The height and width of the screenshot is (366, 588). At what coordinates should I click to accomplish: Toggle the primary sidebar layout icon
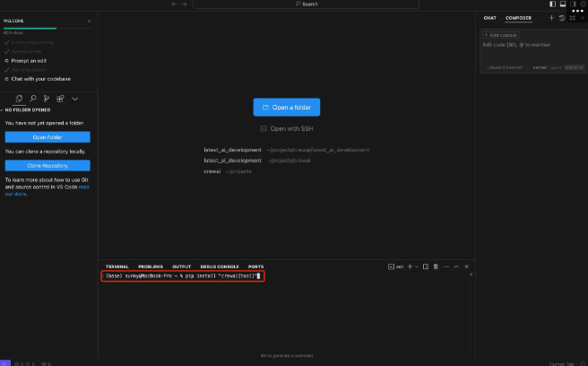551,4
